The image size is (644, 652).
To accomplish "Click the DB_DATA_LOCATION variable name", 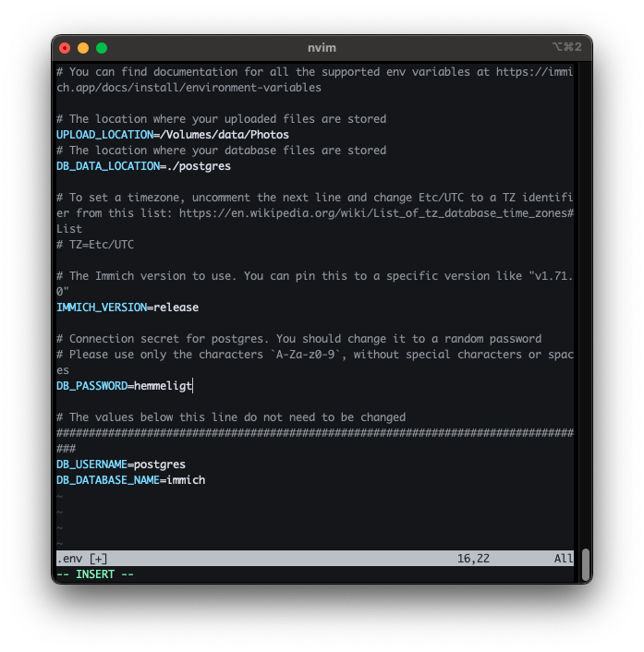I will (108, 166).
